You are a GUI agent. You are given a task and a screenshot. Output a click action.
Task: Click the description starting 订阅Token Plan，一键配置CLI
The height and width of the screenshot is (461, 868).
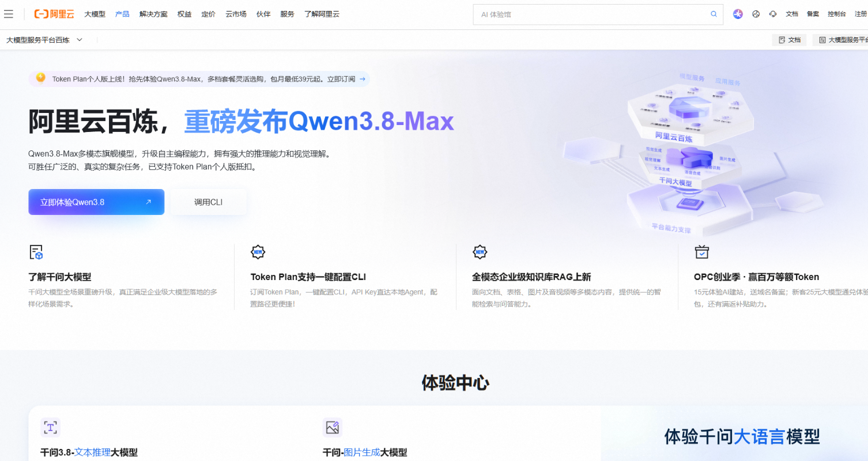pyautogui.click(x=344, y=298)
